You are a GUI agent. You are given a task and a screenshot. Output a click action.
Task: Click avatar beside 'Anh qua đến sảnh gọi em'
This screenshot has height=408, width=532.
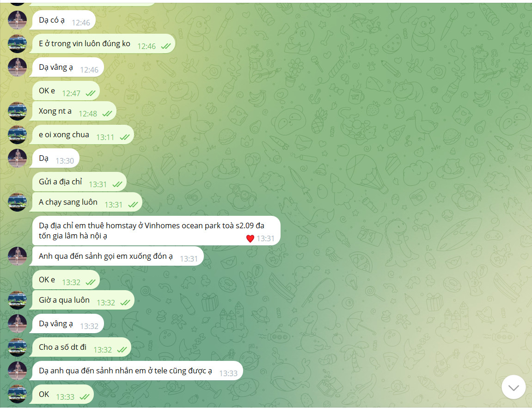[x=17, y=256]
